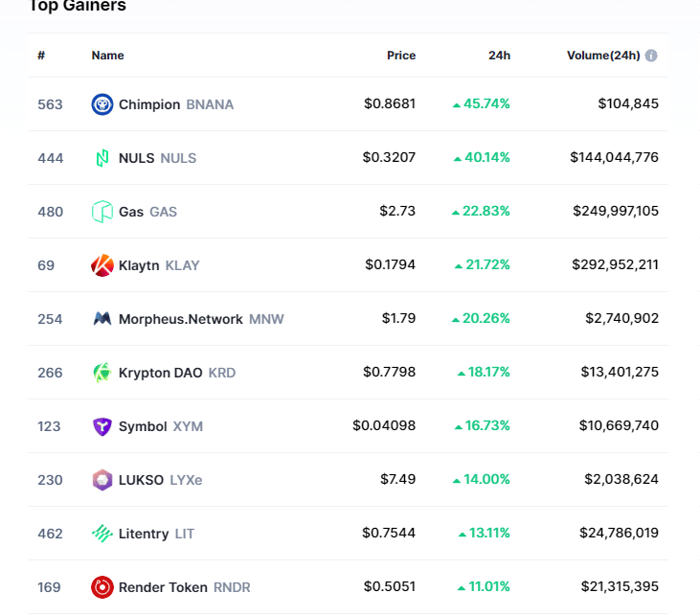Click the Gas coin logo icon
The image size is (700, 616).
(102, 212)
